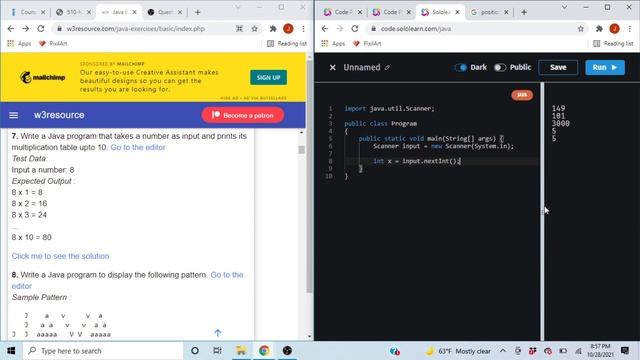Go forward in the w3resource browser window
640x360 pixels.
[x=26, y=29]
